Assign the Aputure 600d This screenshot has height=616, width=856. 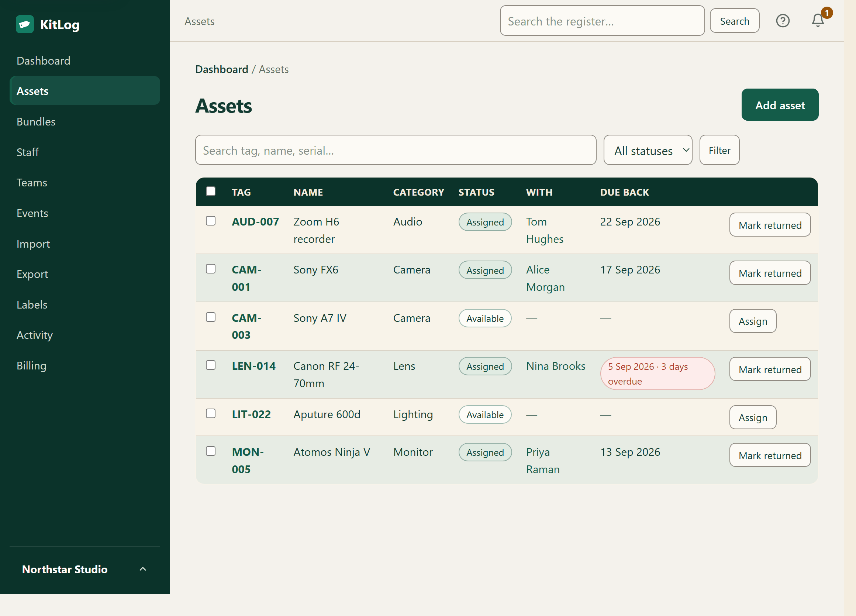[753, 417]
